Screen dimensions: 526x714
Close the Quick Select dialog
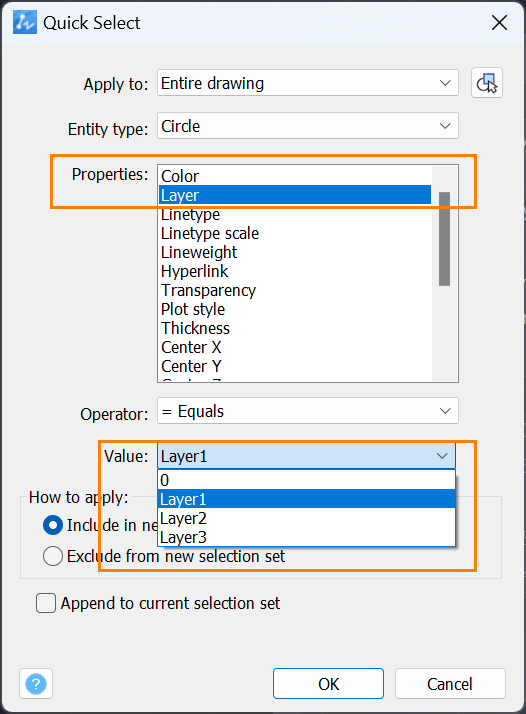(x=500, y=22)
